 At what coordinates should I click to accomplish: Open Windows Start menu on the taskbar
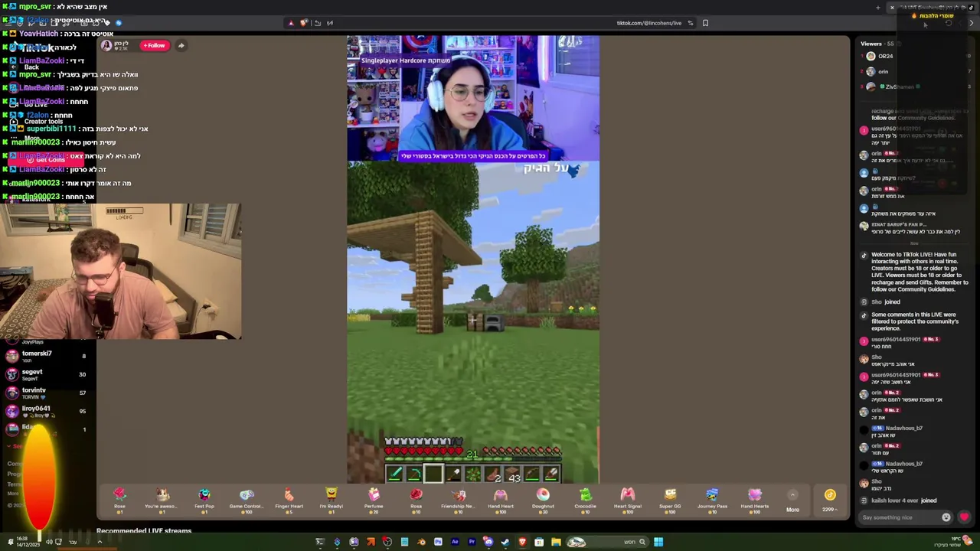(658, 542)
